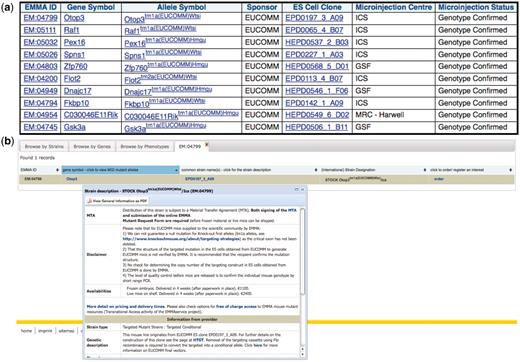Open EMMA ID link EM:04200
This screenshot has width=520, height=362.
point(41,79)
